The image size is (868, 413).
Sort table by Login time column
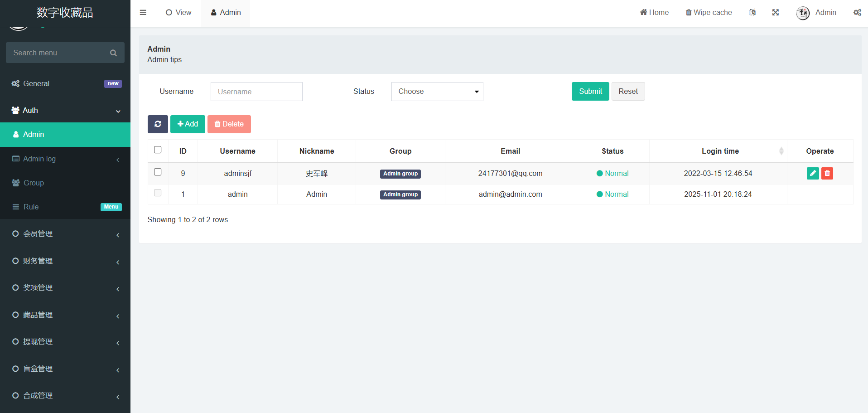point(720,151)
